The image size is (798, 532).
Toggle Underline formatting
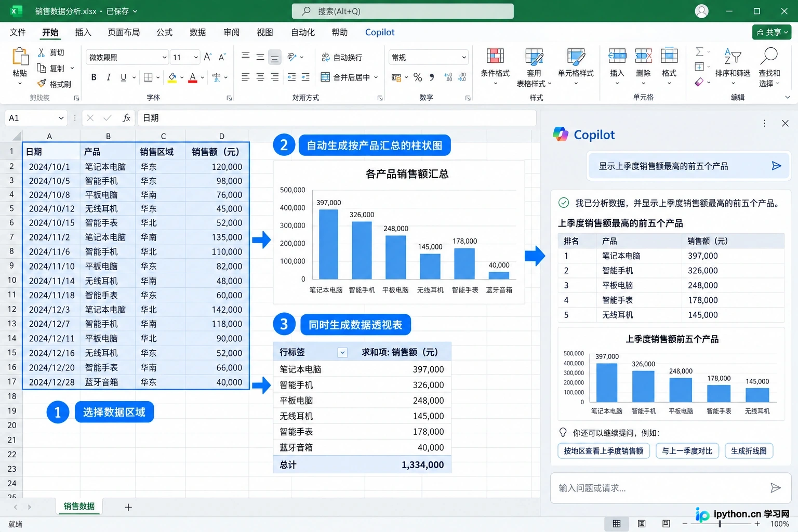123,77
